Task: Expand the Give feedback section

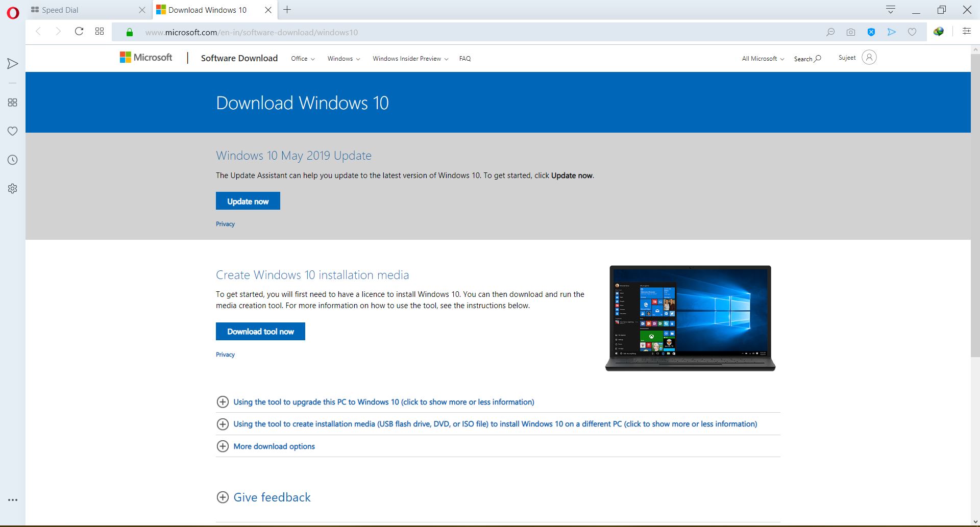Action: [x=272, y=497]
